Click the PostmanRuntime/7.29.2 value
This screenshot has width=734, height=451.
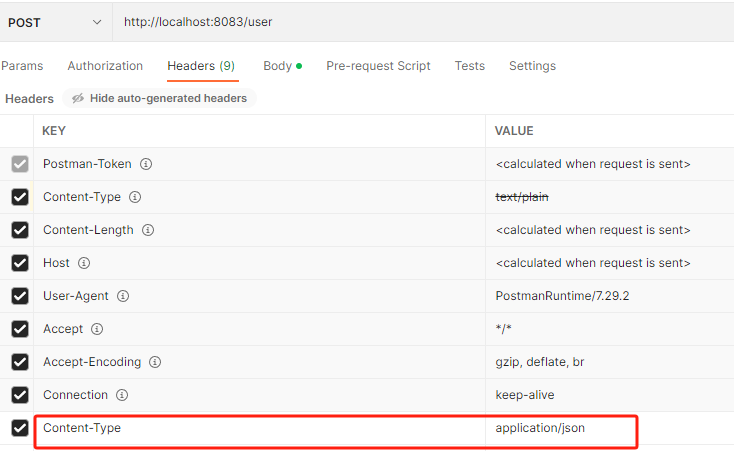[x=562, y=296]
